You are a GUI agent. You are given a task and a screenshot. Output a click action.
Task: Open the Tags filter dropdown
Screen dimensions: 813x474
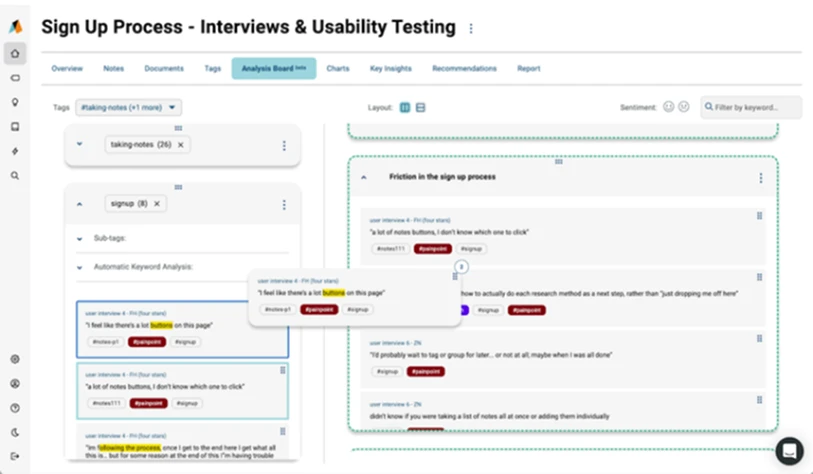131,107
